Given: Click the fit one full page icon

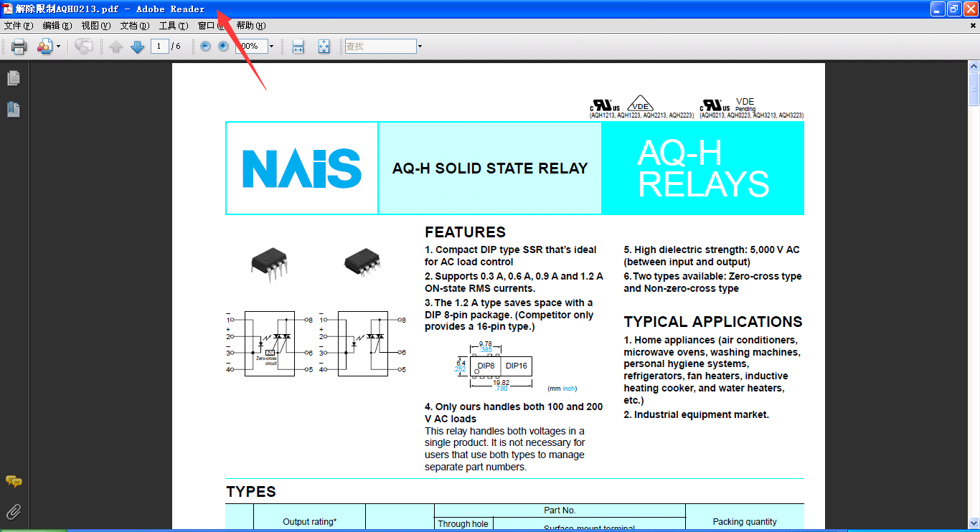Looking at the screenshot, I should coord(324,47).
